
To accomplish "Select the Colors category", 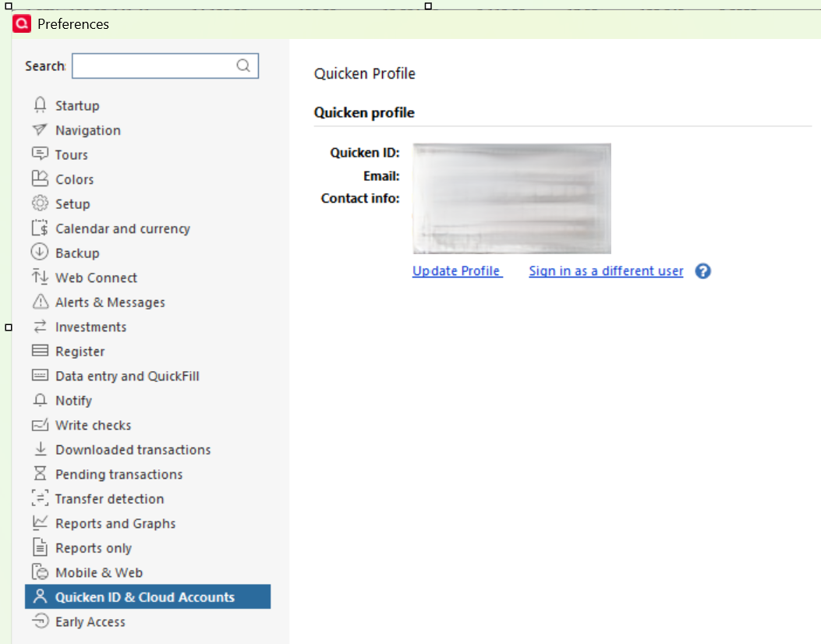I will 74,179.
